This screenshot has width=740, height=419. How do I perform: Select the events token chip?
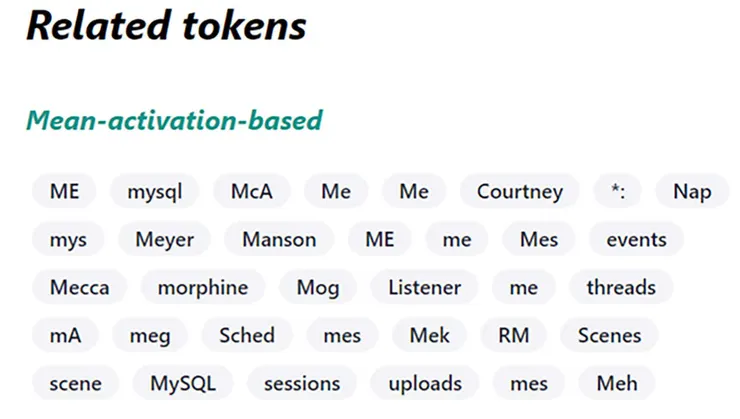tap(636, 239)
